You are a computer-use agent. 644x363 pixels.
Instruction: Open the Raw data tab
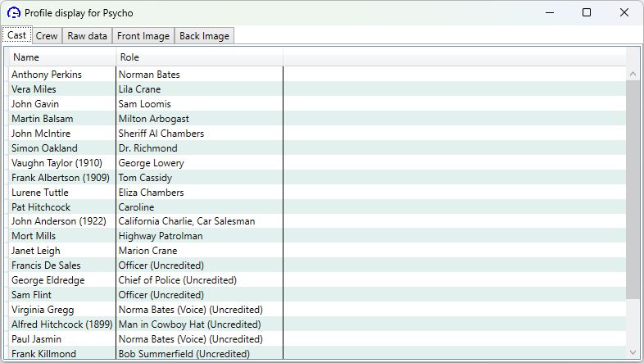(87, 36)
